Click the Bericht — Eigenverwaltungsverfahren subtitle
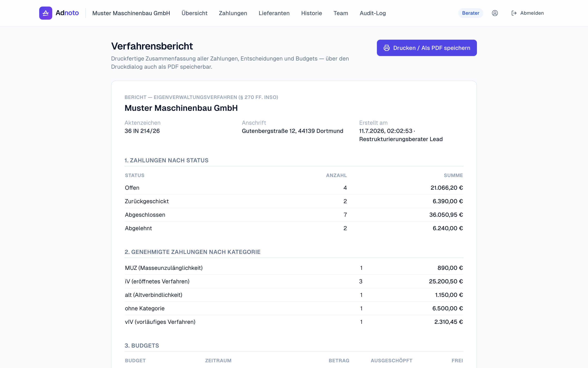Viewport: 588px width, 368px height. (x=201, y=97)
